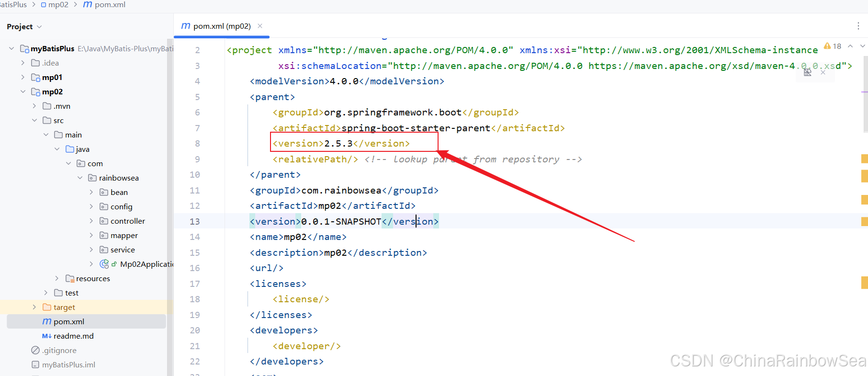This screenshot has height=376, width=868.
Task: Select the resources folder icon
Action: pyautogui.click(x=70, y=278)
